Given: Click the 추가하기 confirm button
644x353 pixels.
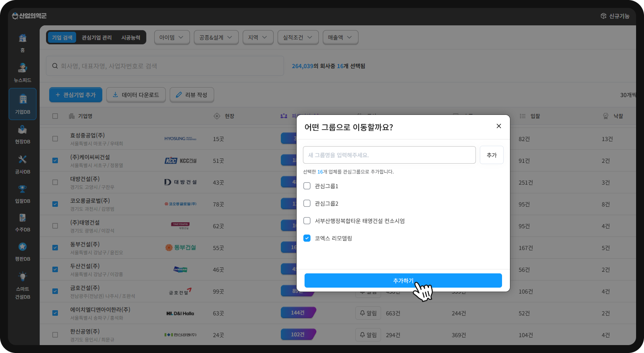Looking at the screenshot, I should point(403,280).
